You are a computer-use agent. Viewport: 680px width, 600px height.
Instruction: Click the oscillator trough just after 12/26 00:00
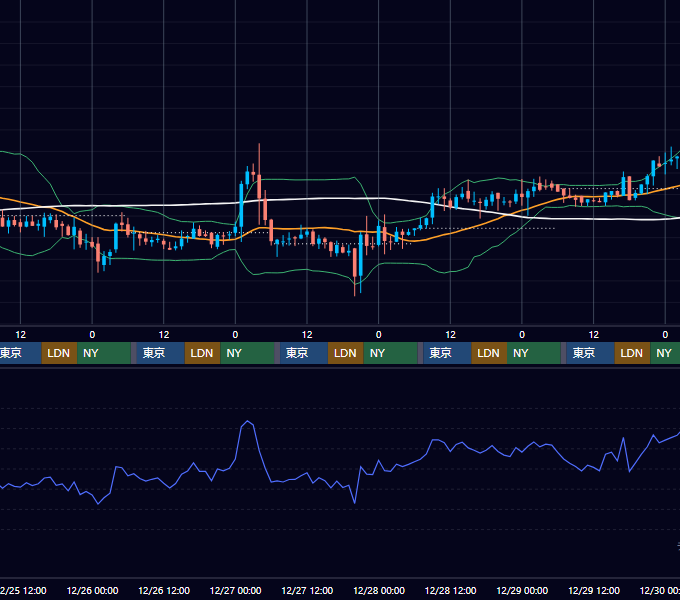coord(98,504)
